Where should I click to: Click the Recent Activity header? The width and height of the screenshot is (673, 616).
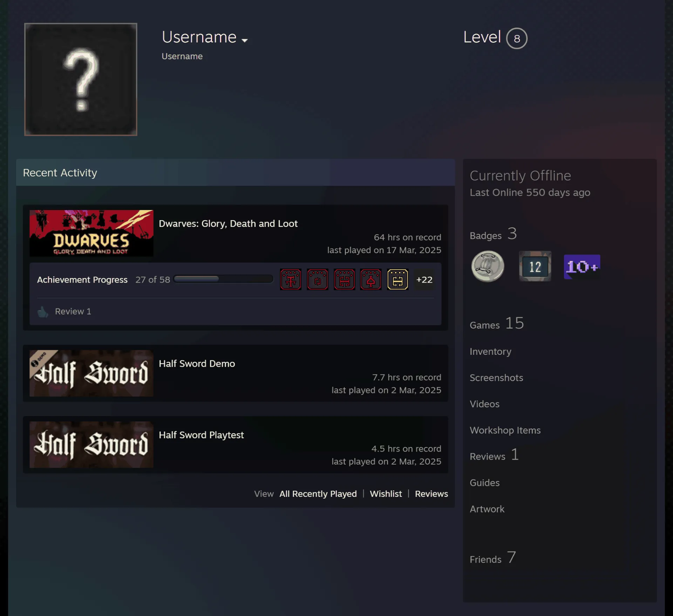pyautogui.click(x=235, y=172)
